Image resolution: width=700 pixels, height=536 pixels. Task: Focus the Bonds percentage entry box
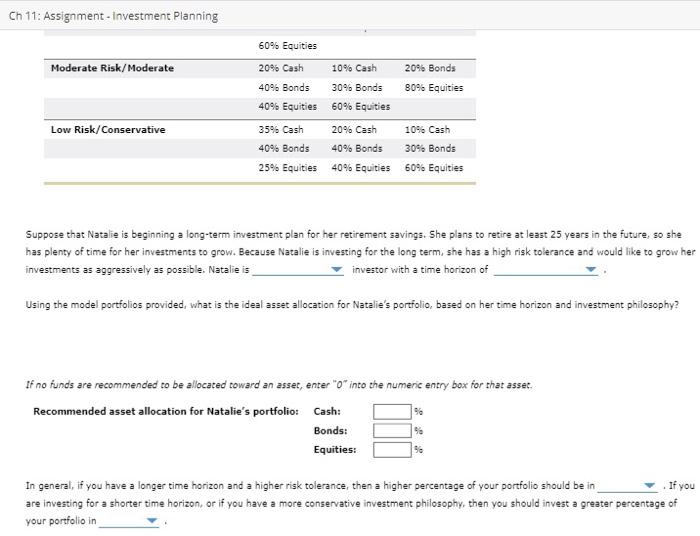pyautogui.click(x=392, y=430)
